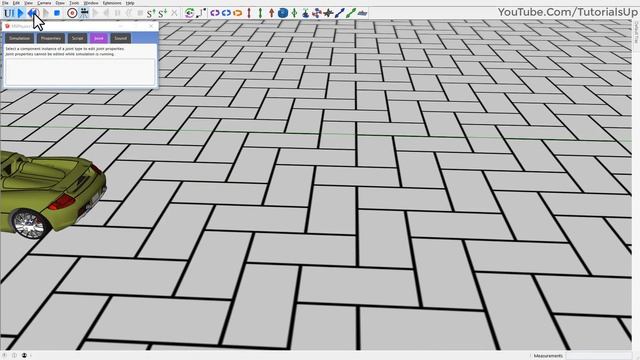The image size is (640, 360).
Task: Choose the blue-grey plane joint icon
Action: coord(362,13)
